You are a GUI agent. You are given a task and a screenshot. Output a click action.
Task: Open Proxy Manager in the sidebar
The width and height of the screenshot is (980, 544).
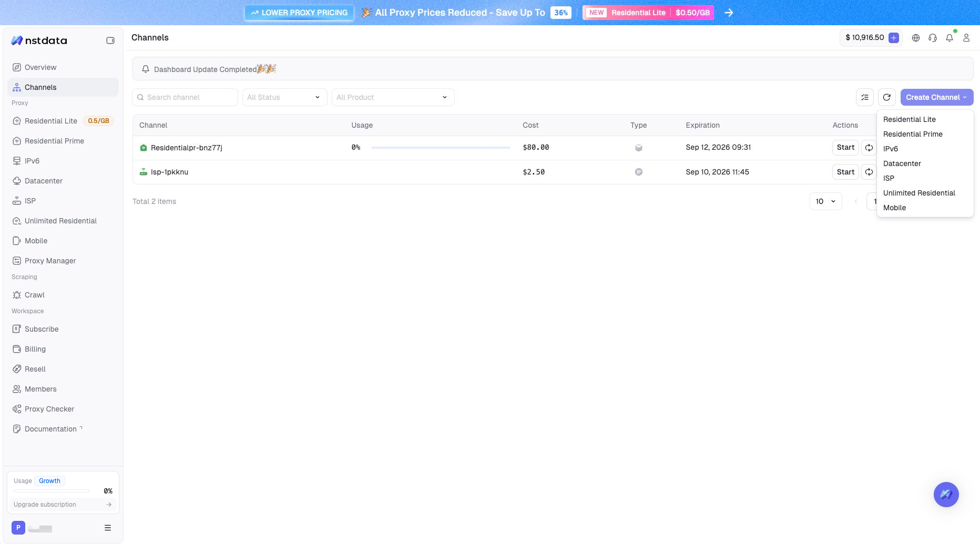point(63,261)
